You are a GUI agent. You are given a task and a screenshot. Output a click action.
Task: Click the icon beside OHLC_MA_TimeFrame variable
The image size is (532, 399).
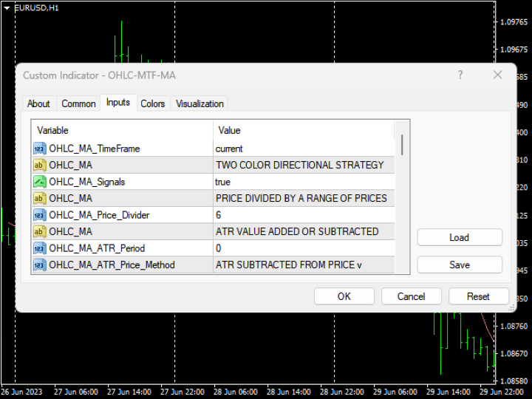click(40, 149)
